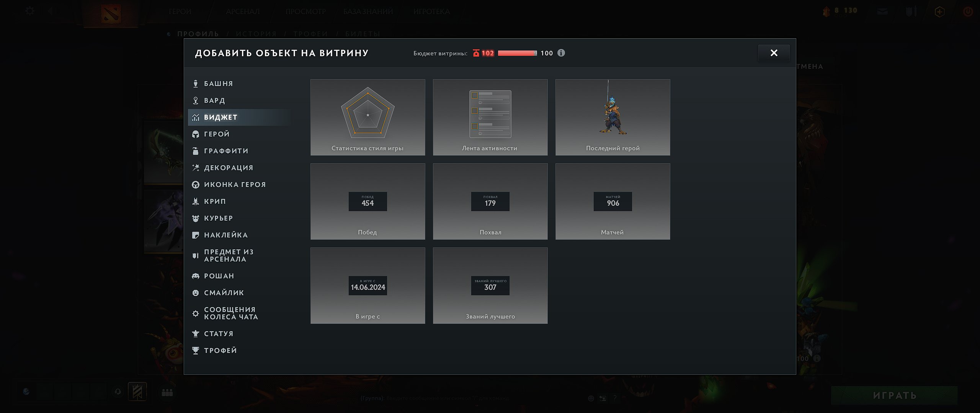Open the Статуя category
Image resolution: width=980 pixels, height=413 pixels.
[x=239, y=333]
